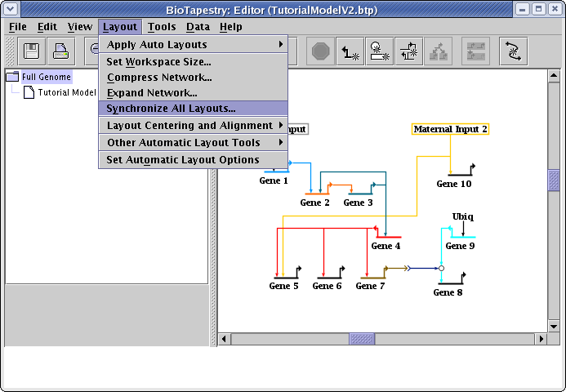566x392 pixels.
Task: Click the horizontal scrollbar thumb under canvas
Action: [x=362, y=339]
